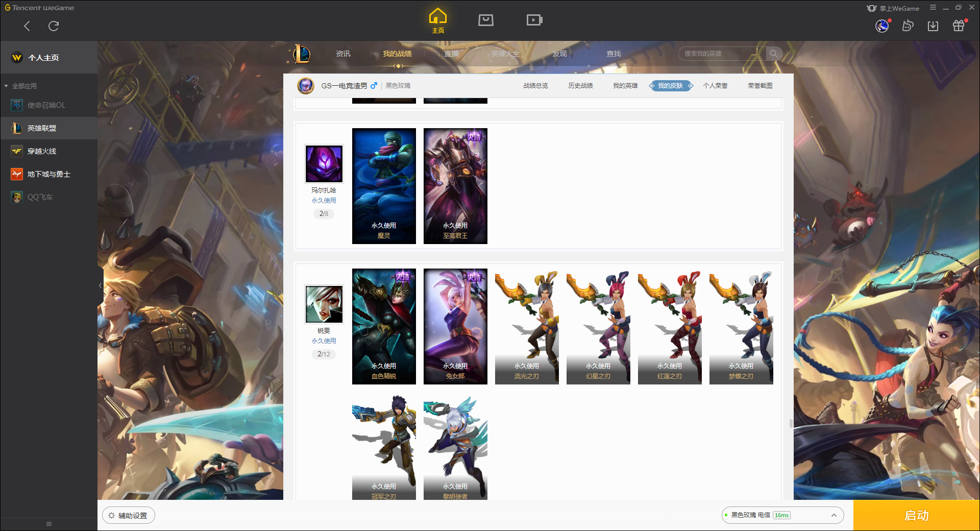Click the QQ飞车 game icon
This screenshot has height=531, width=980.
click(17, 197)
